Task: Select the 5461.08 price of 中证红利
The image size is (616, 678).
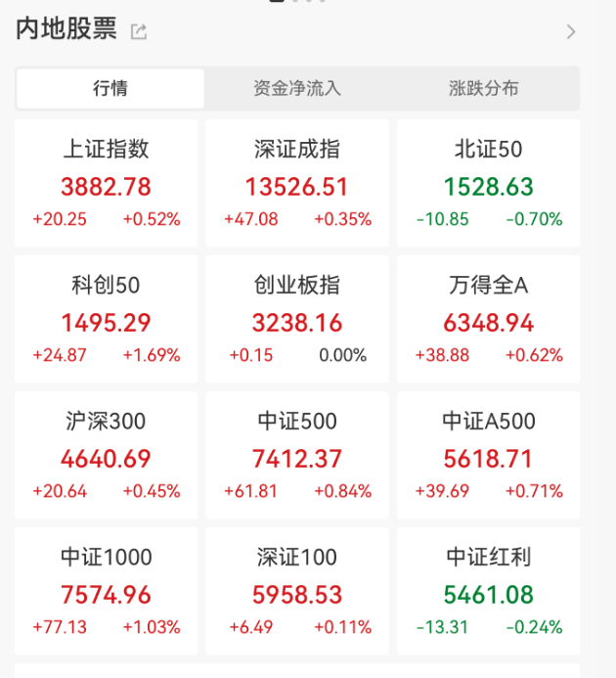Action: click(489, 595)
